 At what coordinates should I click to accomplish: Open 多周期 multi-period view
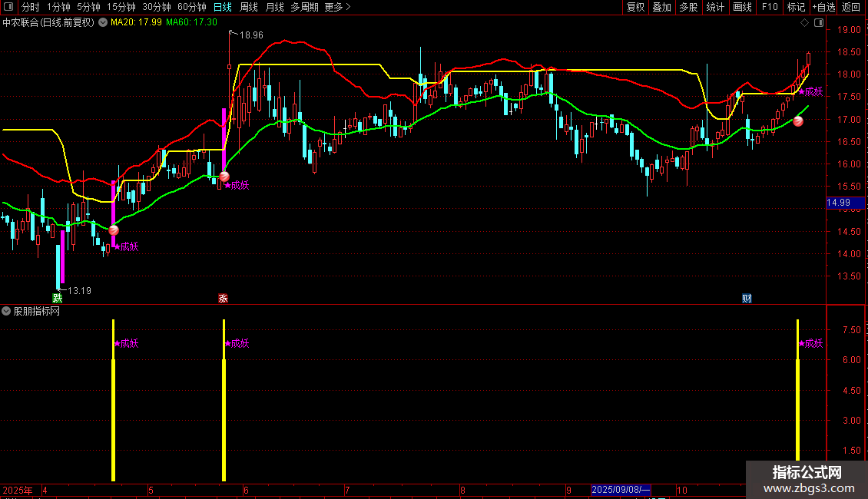click(x=304, y=7)
